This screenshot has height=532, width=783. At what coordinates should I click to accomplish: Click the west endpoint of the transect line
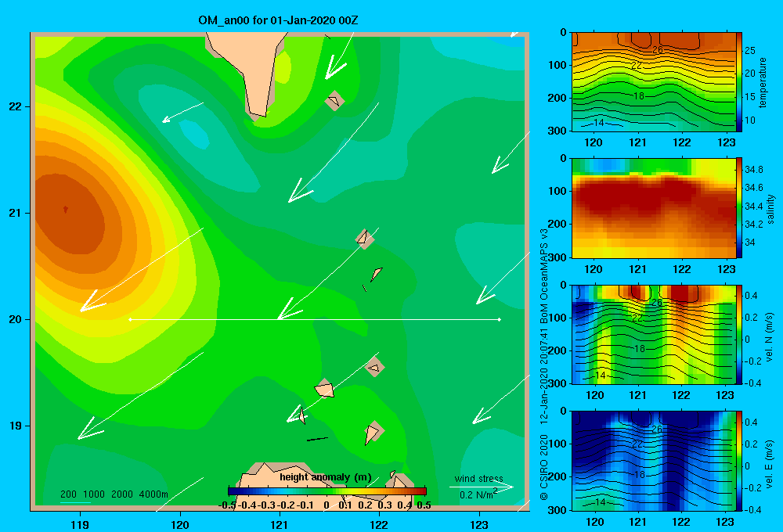pyautogui.click(x=130, y=319)
